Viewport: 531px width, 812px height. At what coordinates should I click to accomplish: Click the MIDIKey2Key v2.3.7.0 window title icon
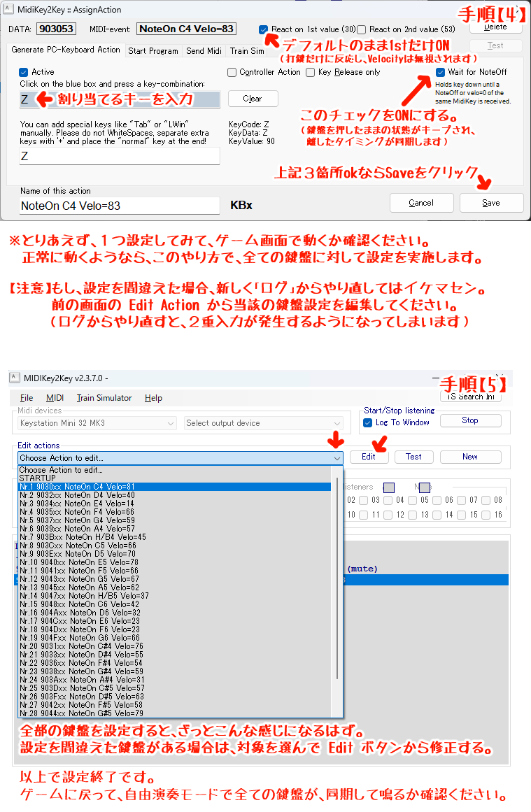[15, 378]
